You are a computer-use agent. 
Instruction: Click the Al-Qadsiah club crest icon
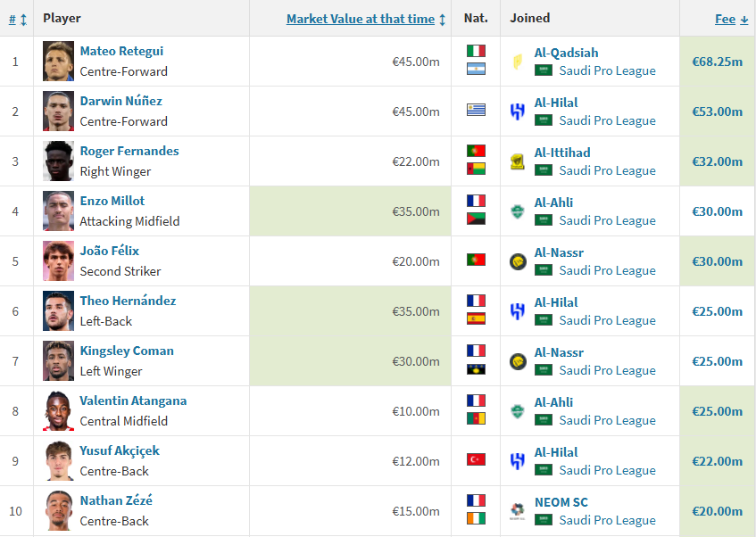tap(517, 62)
